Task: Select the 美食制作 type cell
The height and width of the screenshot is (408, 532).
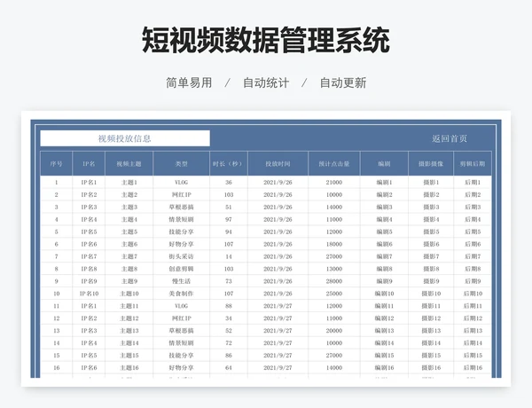Action: [181, 294]
